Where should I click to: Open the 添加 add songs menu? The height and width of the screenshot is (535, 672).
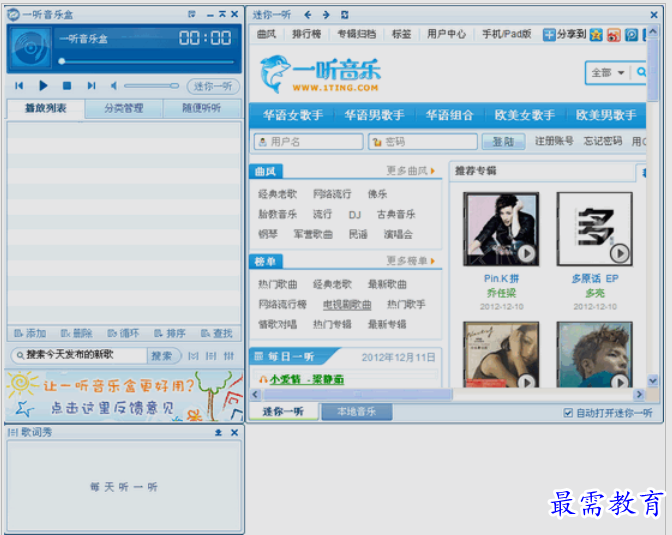point(30,333)
